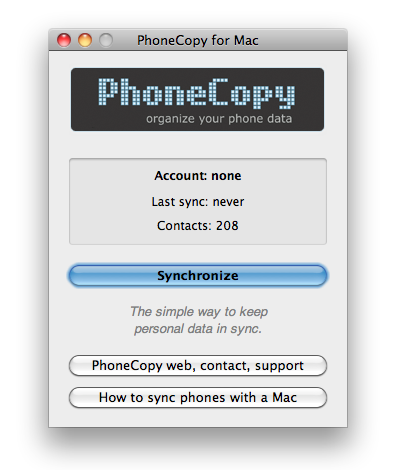Select the 'Contacts: 208' label

[198, 226]
